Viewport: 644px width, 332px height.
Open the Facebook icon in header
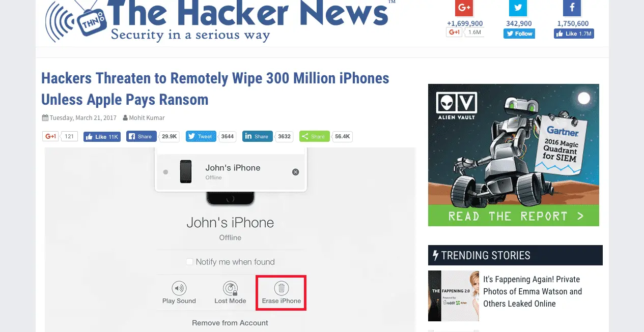point(572,8)
